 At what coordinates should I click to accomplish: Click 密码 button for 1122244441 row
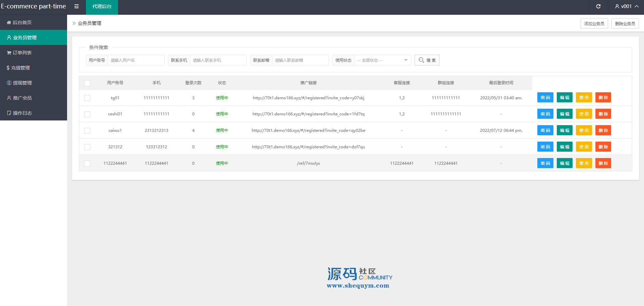[545, 163]
